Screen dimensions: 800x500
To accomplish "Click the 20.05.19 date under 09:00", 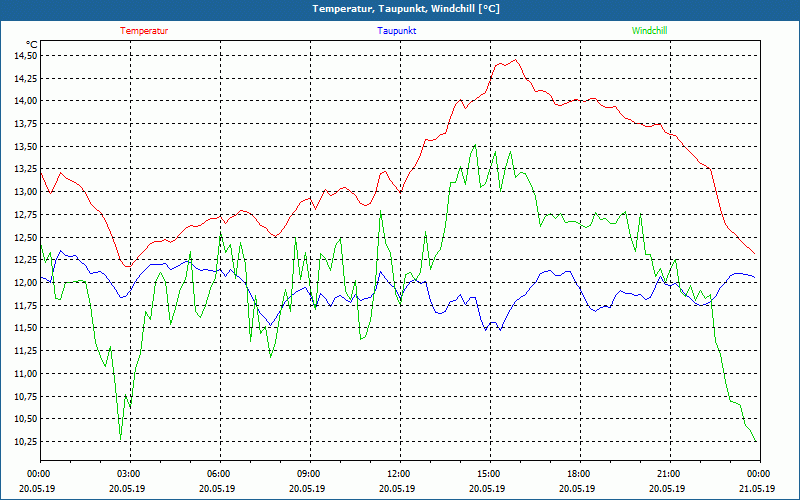I will click(x=307, y=488).
